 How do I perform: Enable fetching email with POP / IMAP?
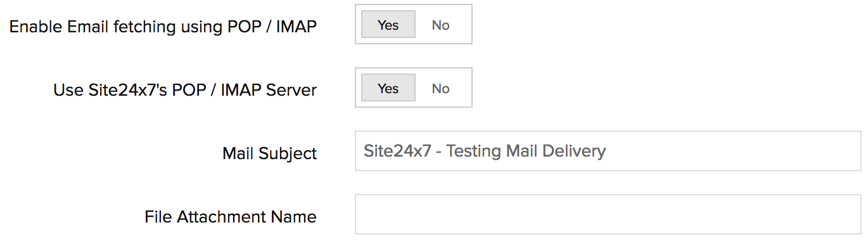pyautogui.click(x=388, y=25)
